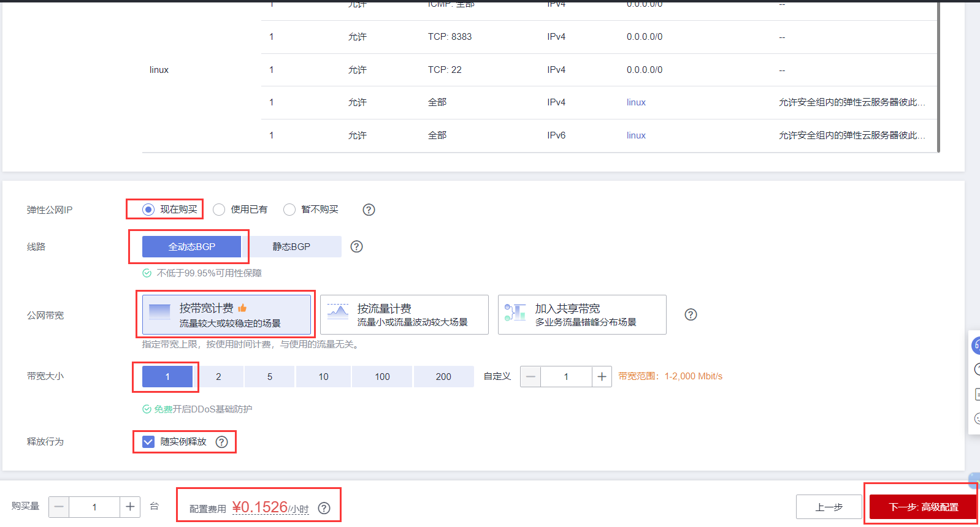This screenshot has width=980, height=527.
Task: Select the 使用已有 radio button
Action: pos(219,210)
